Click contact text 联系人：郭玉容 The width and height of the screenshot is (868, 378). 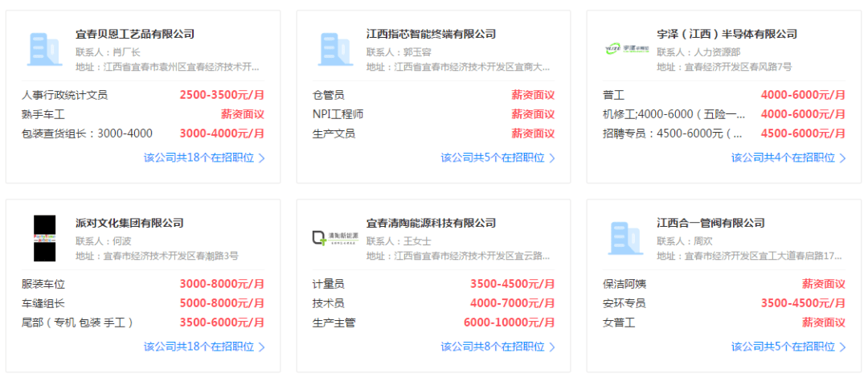(x=399, y=52)
